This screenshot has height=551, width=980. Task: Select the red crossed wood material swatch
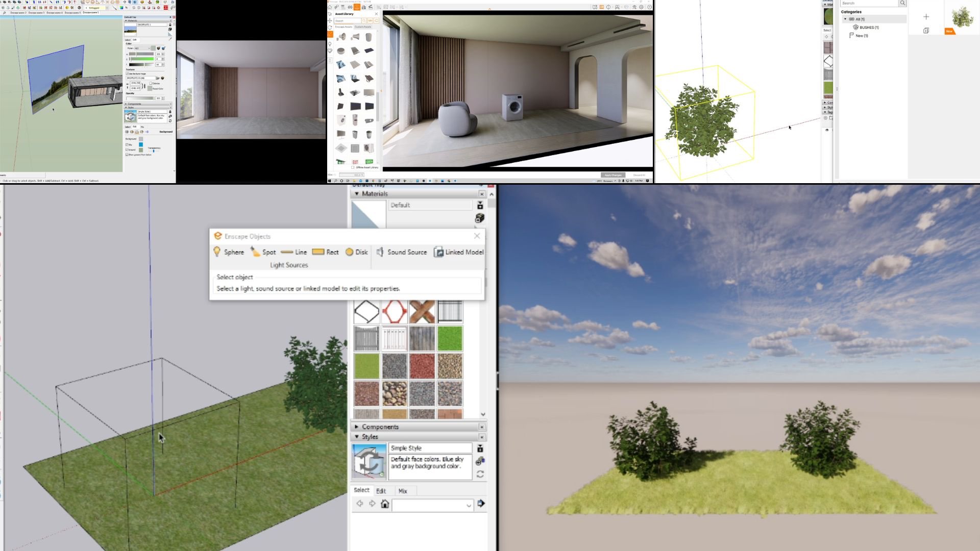tap(422, 312)
